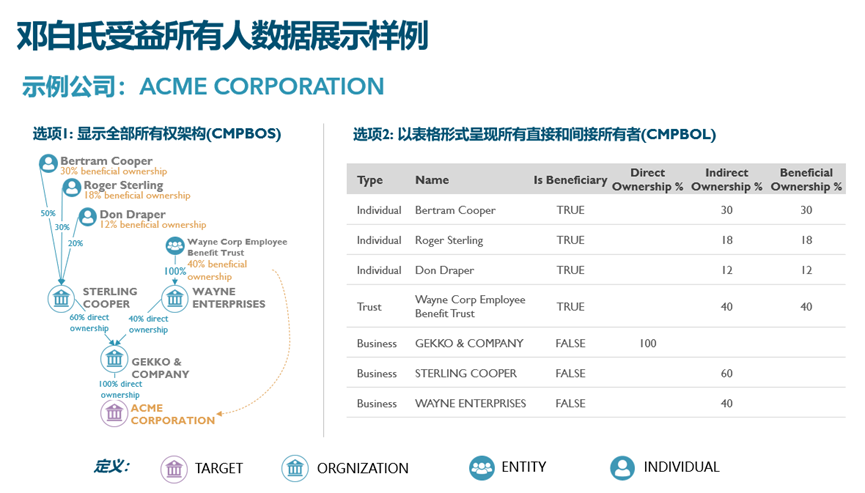
Task: Click the Wayne Enterprises bank icon
Action: [175, 298]
